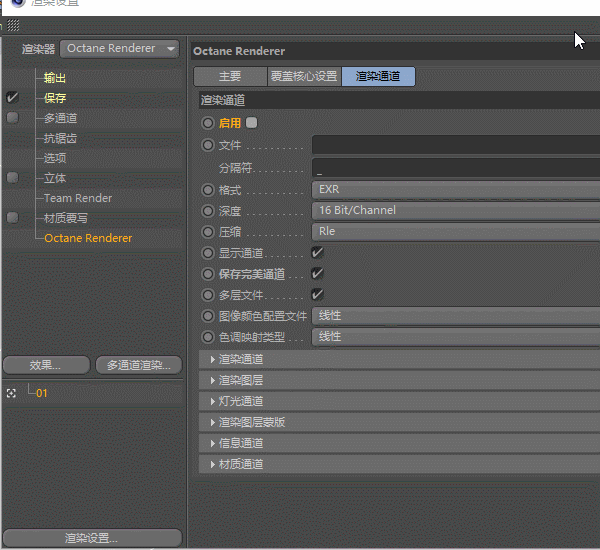The image size is (600, 550).
Task: Click the 启用 keyframe circle
Action: click(x=208, y=123)
